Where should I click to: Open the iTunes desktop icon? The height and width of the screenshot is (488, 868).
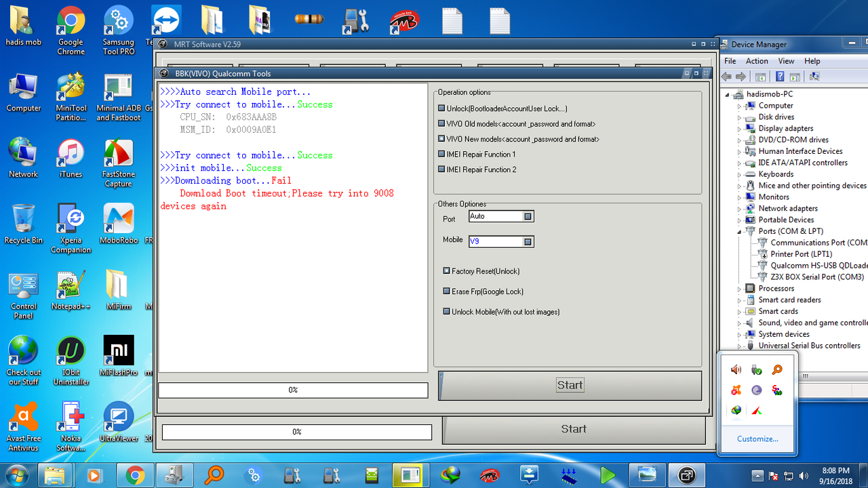71,157
